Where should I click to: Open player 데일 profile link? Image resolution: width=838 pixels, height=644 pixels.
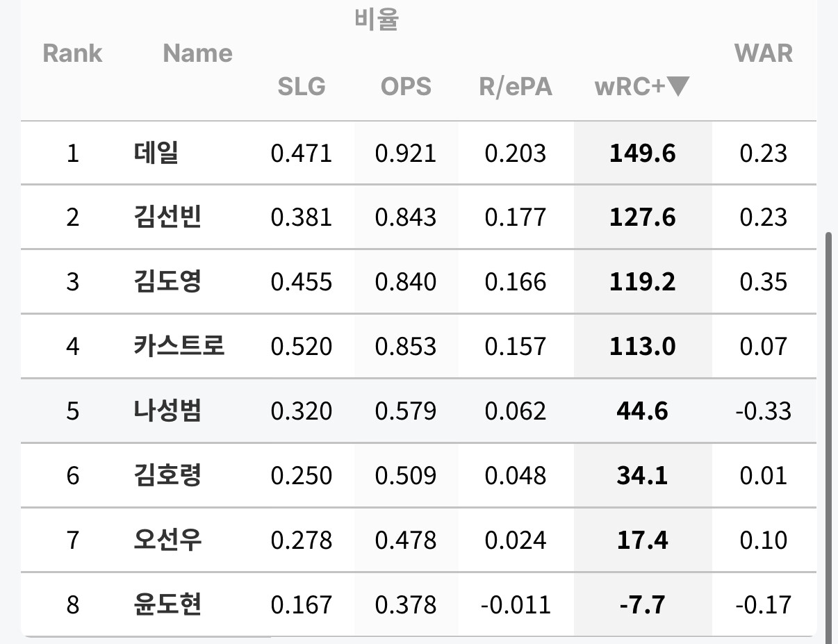pyautogui.click(x=156, y=153)
